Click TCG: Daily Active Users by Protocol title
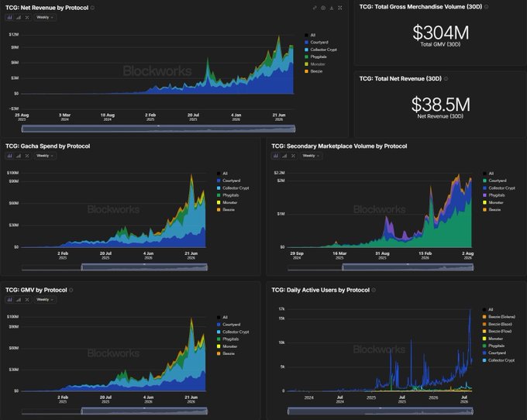This screenshot has height=420, width=527. (321, 290)
